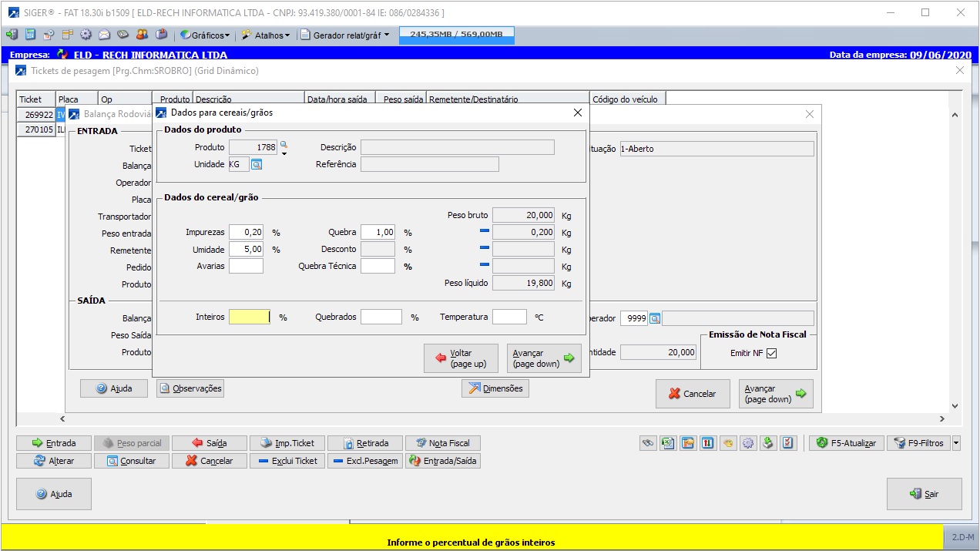Click the Placa column header
This screenshot has width=980, height=551.
tap(77, 99)
